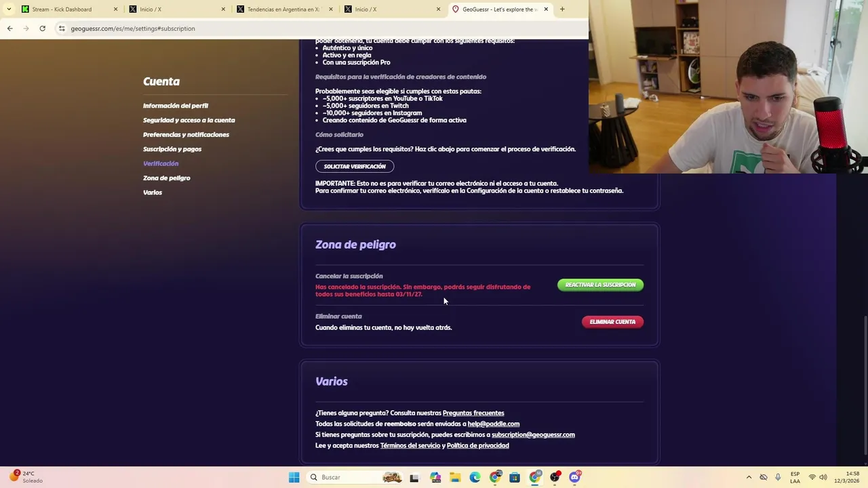Go forward with the browser arrow
This screenshot has width=868, height=488.
coord(26,28)
